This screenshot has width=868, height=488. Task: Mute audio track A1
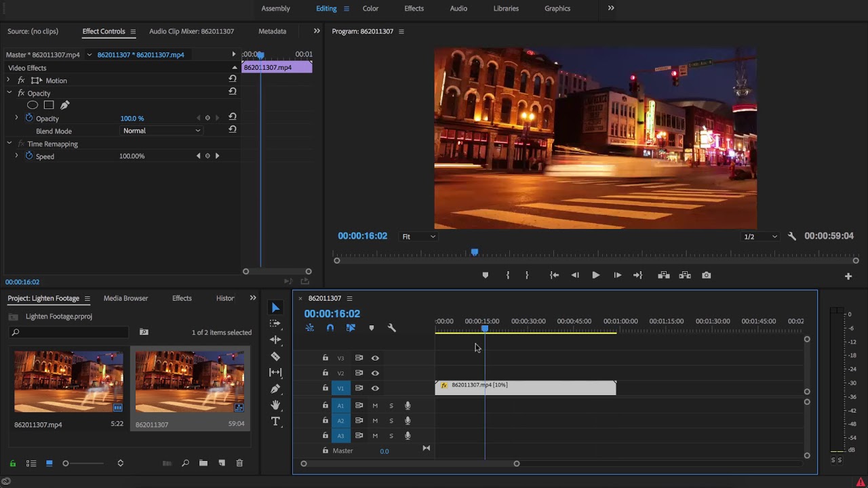(375, 406)
